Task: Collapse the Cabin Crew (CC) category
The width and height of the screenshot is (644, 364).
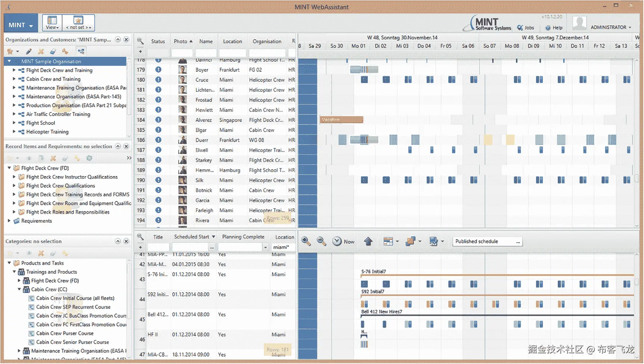Action: (x=19, y=289)
